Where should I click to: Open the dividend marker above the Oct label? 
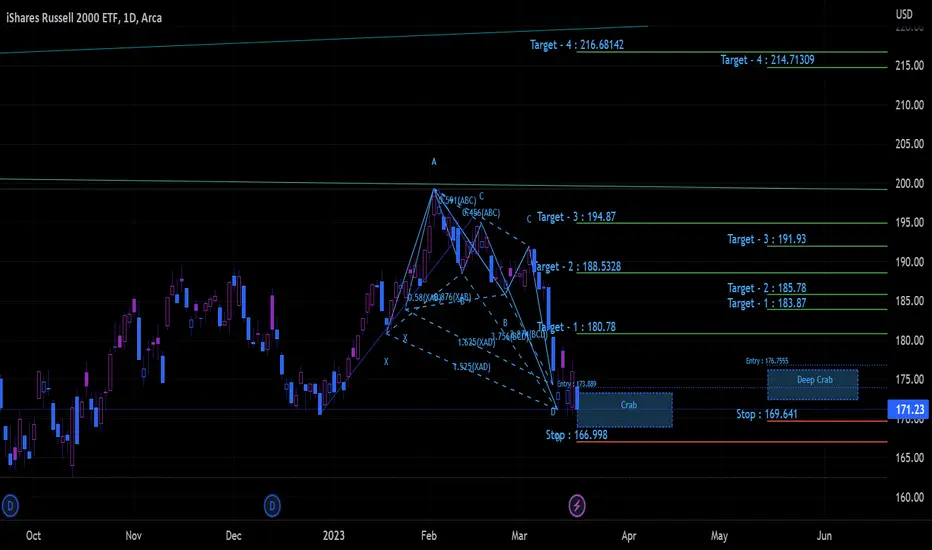click(x=10, y=506)
